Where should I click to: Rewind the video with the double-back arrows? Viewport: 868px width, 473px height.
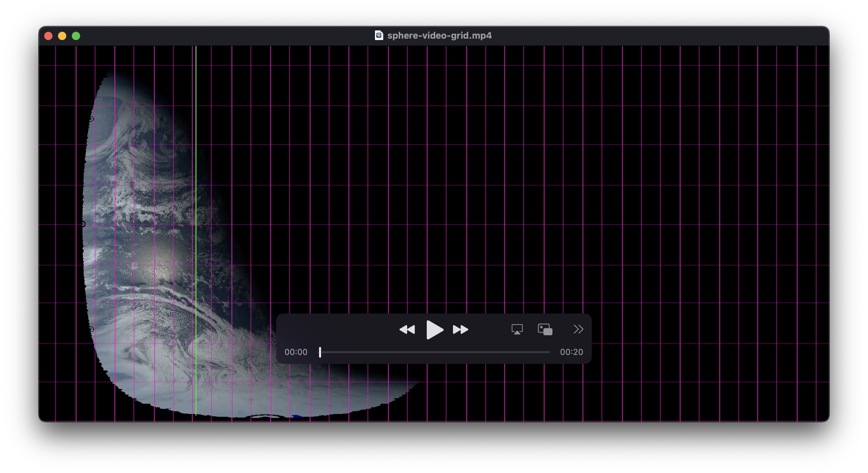(407, 329)
